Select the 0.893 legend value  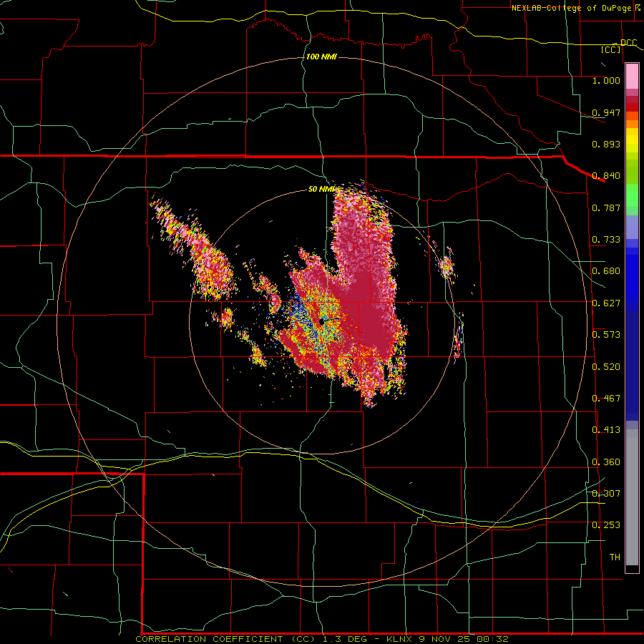606,144
